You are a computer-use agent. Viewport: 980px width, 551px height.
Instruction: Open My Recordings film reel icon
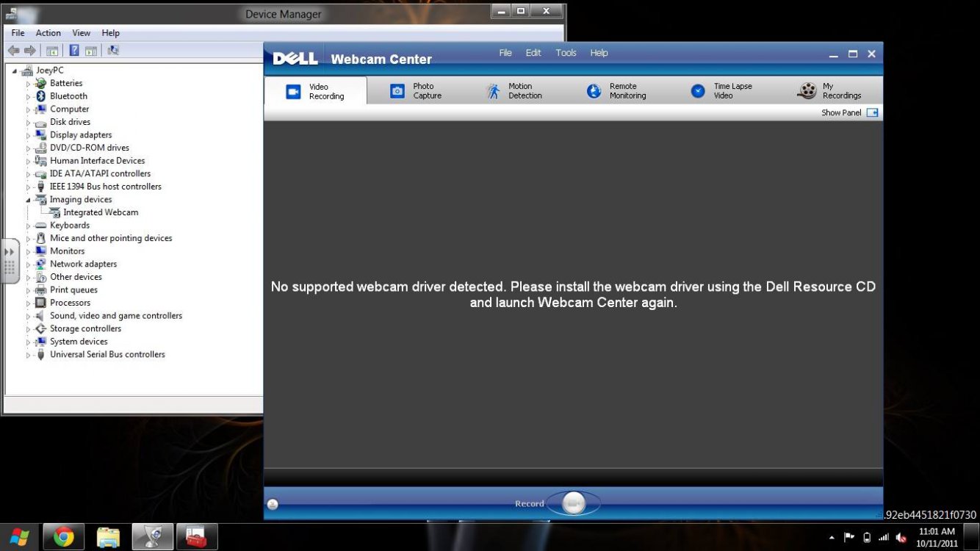coord(807,91)
